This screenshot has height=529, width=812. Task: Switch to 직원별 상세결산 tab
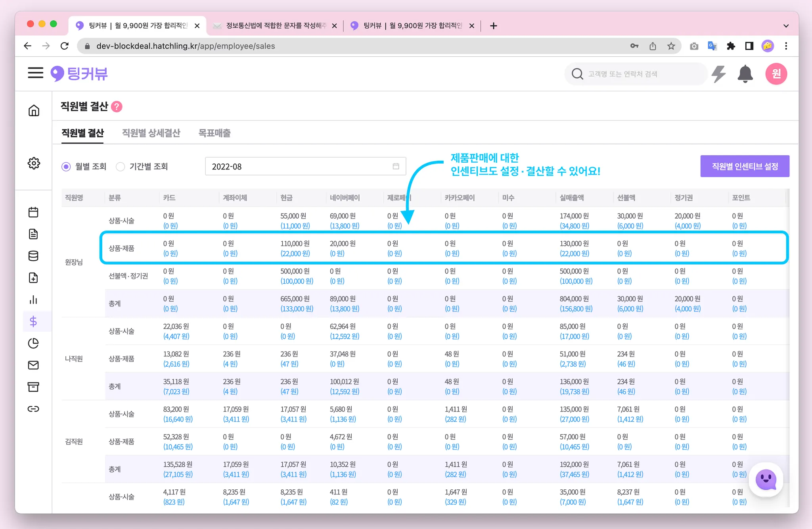(x=151, y=133)
